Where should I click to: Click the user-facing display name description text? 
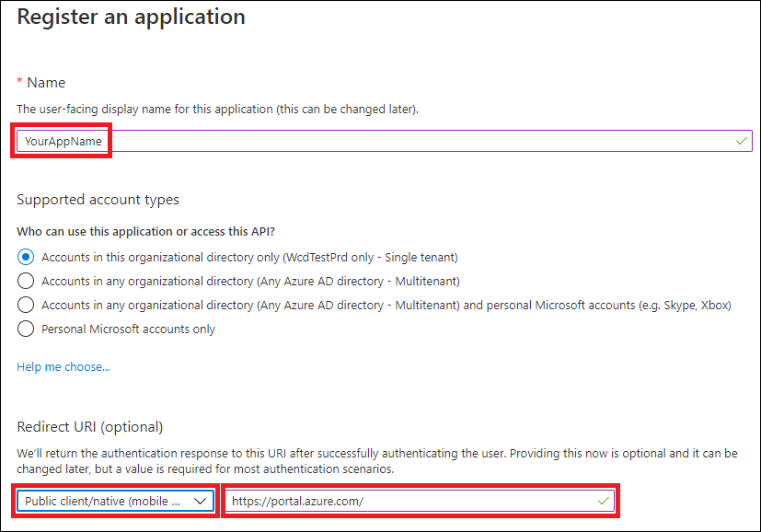[218, 110]
